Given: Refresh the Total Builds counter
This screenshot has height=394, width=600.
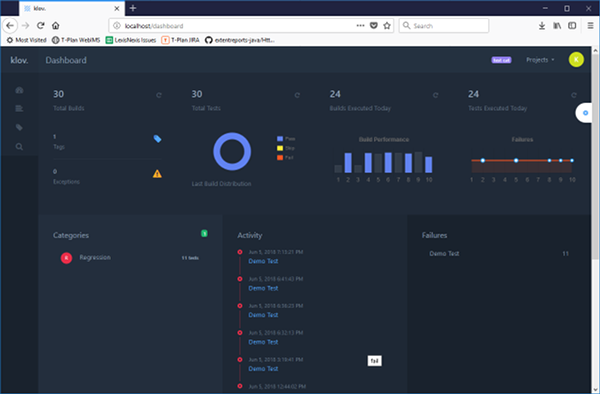Looking at the screenshot, I should (159, 95).
